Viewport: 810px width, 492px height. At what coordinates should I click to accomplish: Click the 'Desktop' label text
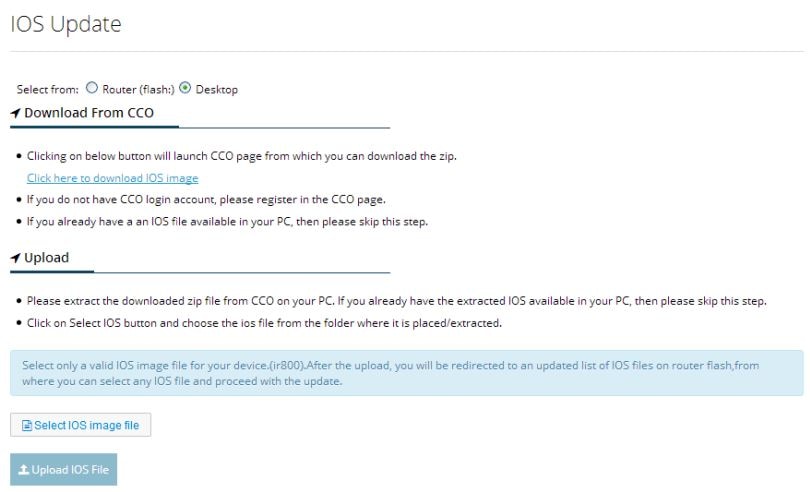[216, 89]
